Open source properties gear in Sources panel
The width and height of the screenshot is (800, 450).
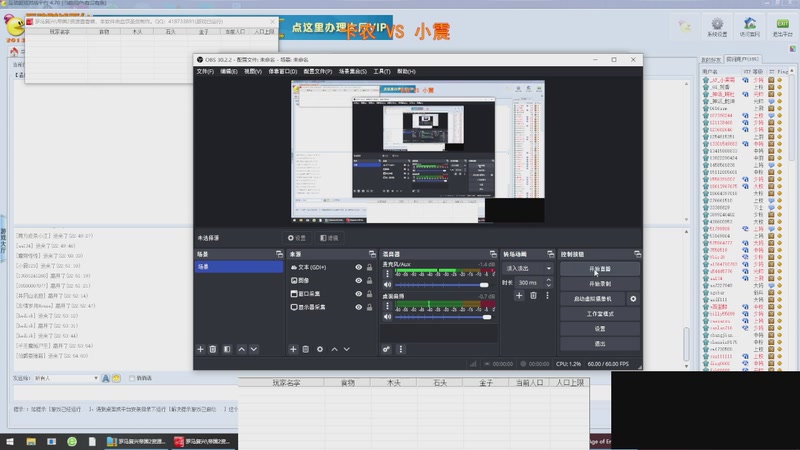320,349
